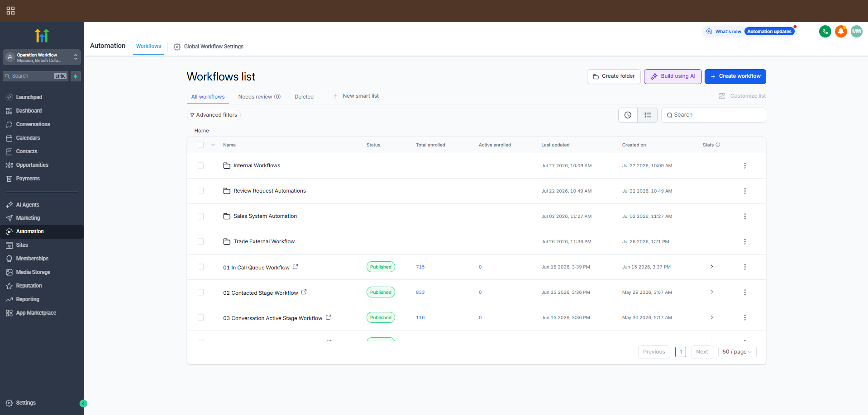Viewport: 868px width, 415px height.
Task: Go to page 1 in pagination
Action: tap(681, 352)
